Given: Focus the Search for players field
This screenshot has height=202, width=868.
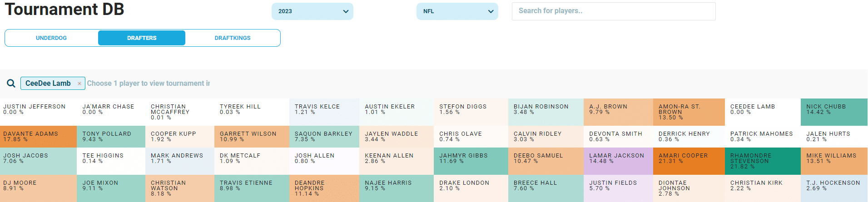Looking at the screenshot, I should (x=613, y=11).
